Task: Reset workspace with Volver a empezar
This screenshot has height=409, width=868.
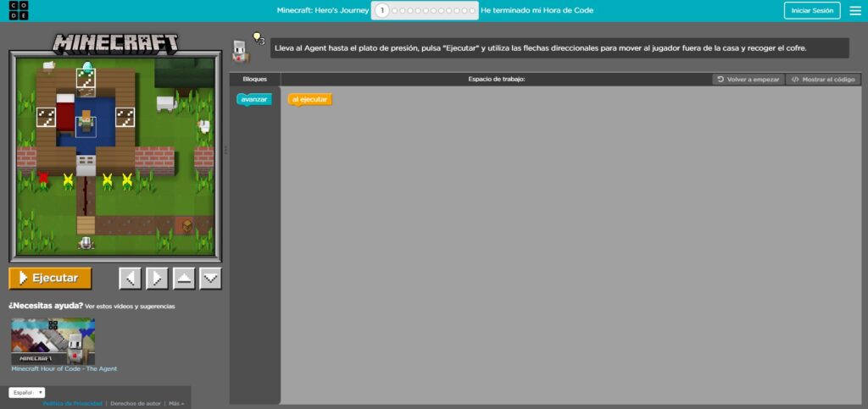Action: click(748, 80)
